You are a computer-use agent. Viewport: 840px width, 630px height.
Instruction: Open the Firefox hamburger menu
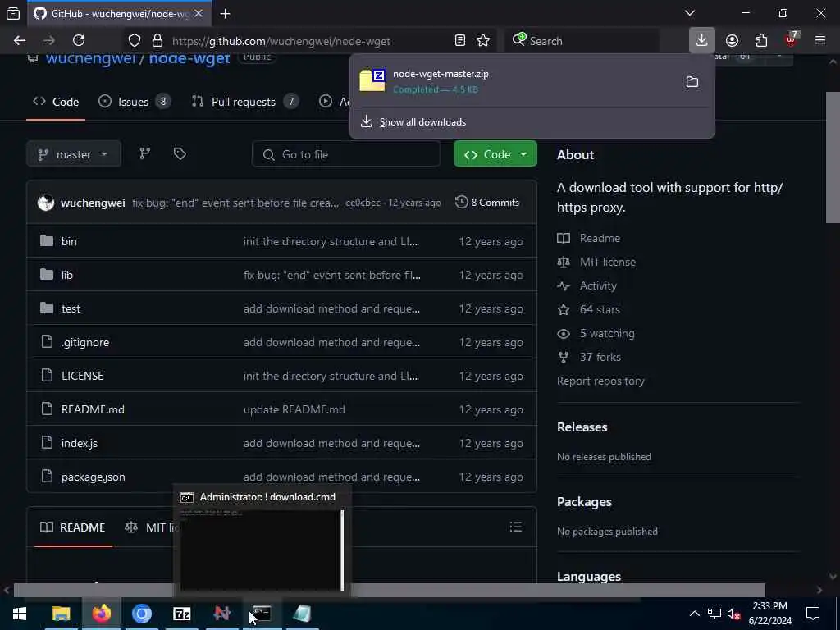point(820,41)
